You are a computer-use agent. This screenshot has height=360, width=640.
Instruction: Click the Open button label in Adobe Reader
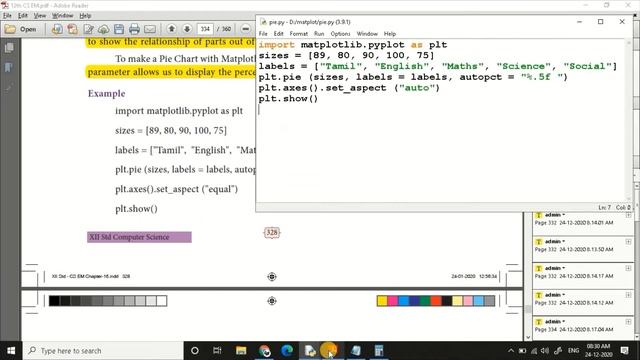pos(28,29)
